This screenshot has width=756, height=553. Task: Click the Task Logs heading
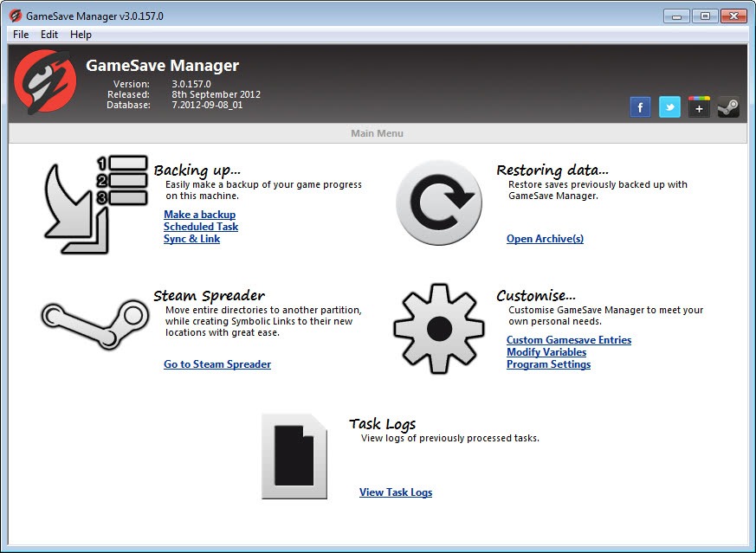click(x=383, y=424)
